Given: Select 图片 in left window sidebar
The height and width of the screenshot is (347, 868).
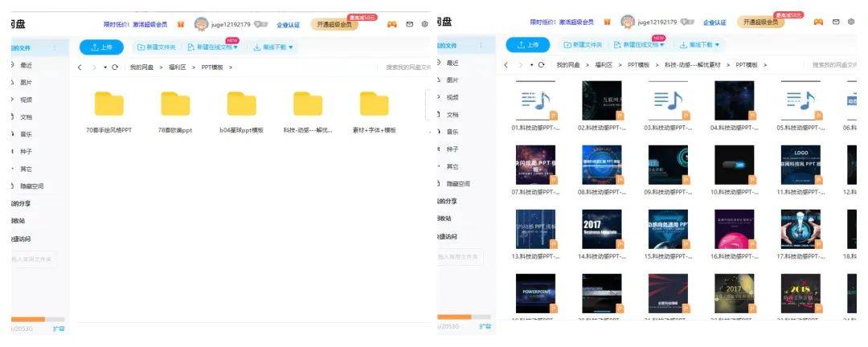Looking at the screenshot, I should point(26,83).
